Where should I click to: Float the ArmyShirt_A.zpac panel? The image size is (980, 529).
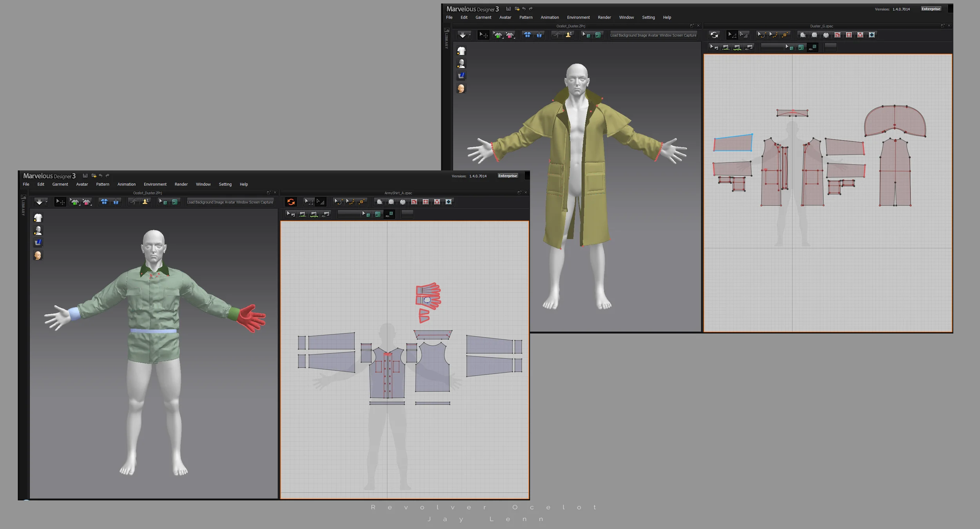519,193
